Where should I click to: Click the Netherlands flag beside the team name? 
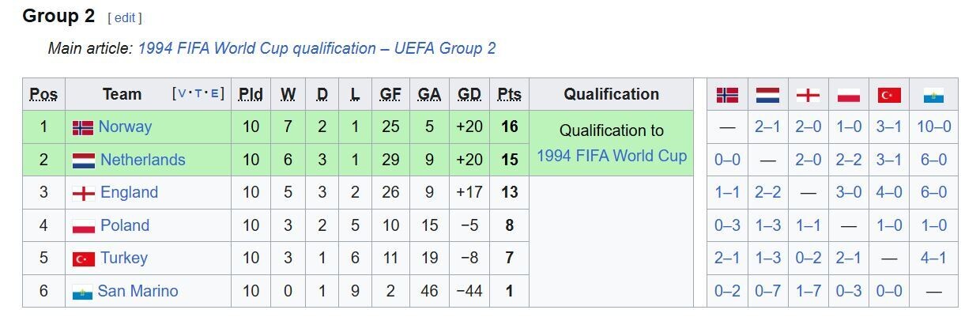[83, 160]
